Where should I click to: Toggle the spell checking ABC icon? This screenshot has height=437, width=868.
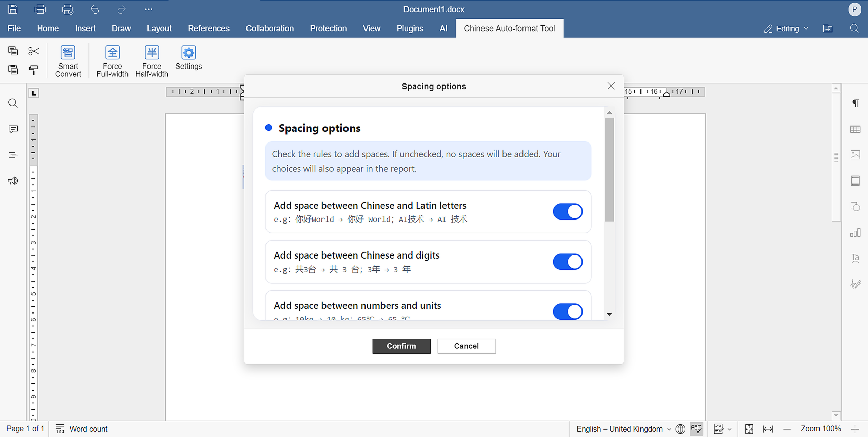[696, 429]
